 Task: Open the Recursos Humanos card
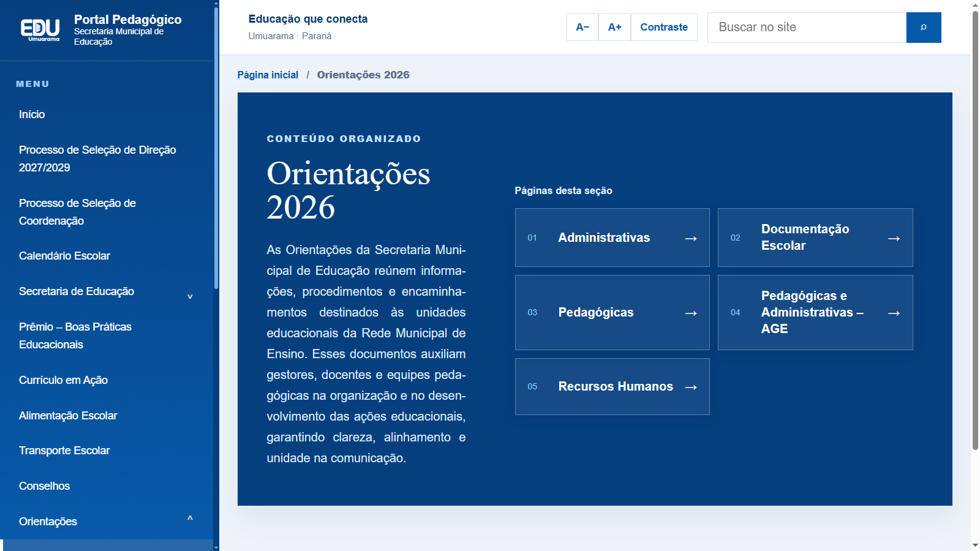(612, 386)
